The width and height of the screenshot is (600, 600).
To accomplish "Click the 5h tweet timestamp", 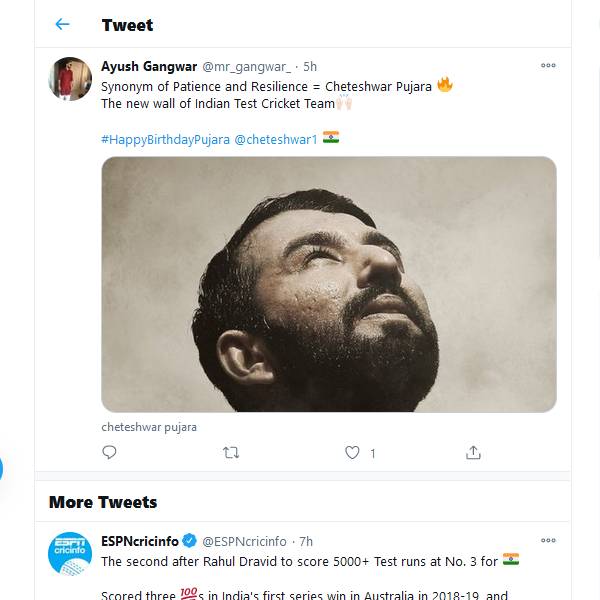I will 311,66.
